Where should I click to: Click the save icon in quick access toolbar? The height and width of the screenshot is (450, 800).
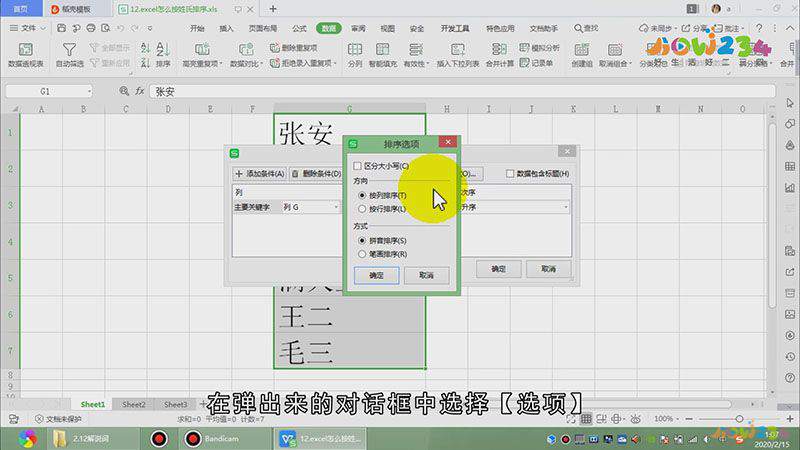[x=61, y=28]
